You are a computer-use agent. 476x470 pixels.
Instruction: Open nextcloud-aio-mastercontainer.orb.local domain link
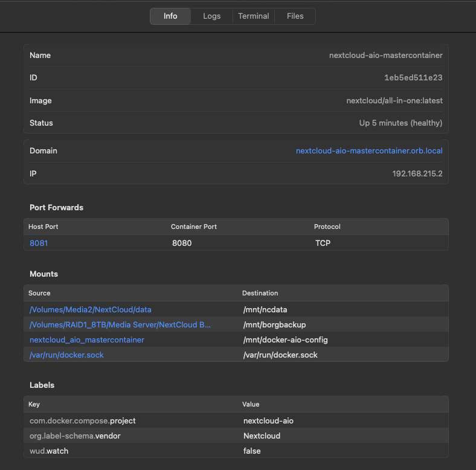[x=368, y=150]
